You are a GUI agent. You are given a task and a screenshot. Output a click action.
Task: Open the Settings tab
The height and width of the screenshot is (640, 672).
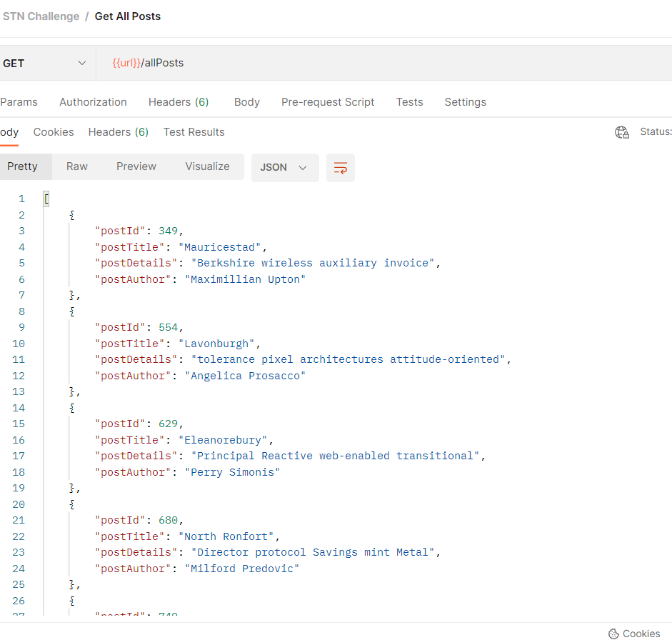[x=465, y=102]
